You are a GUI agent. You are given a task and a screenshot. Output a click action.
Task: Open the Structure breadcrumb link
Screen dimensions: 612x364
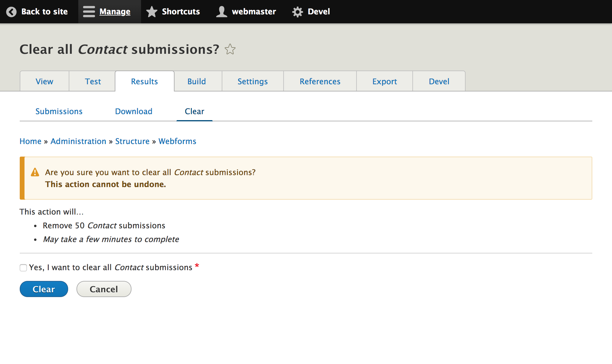132,141
